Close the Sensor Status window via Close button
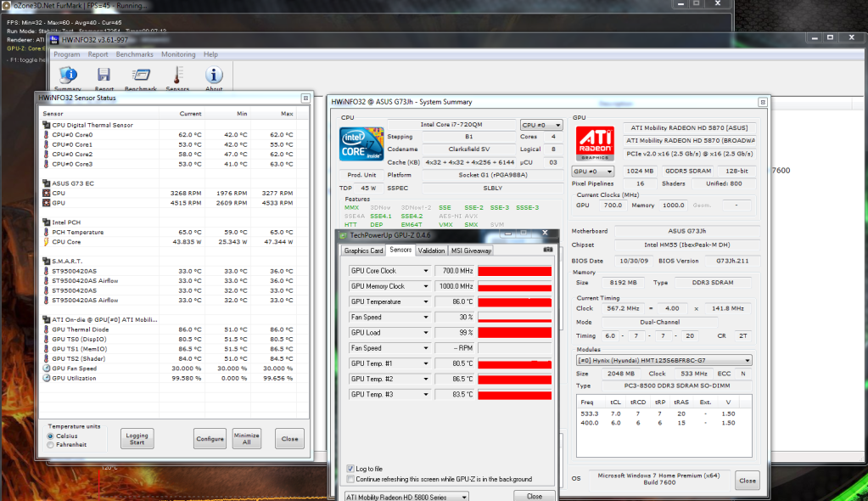 coord(289,439)
